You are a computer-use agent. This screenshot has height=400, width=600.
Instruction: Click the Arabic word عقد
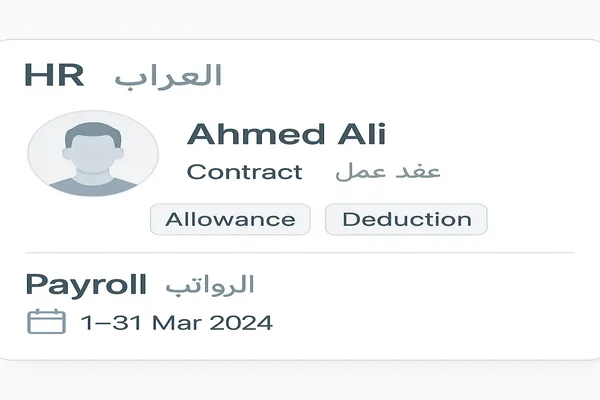pyautogui.click(x=421, y=171)
